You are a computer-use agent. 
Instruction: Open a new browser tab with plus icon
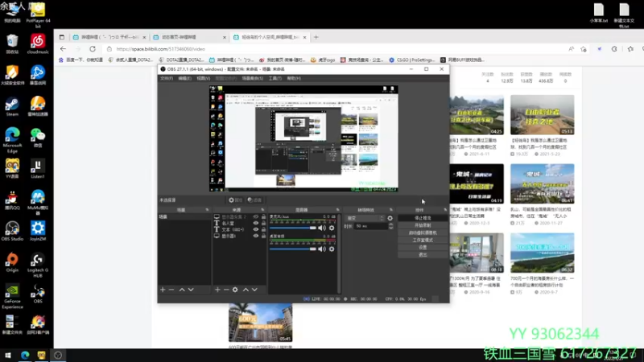pyautogui.click(x=316, y=37)
